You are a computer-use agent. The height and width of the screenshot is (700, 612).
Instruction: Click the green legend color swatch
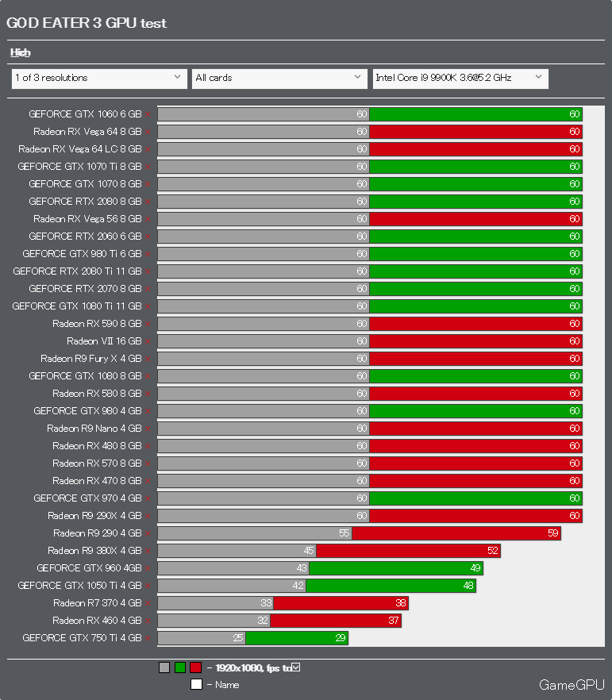point(180,668)
